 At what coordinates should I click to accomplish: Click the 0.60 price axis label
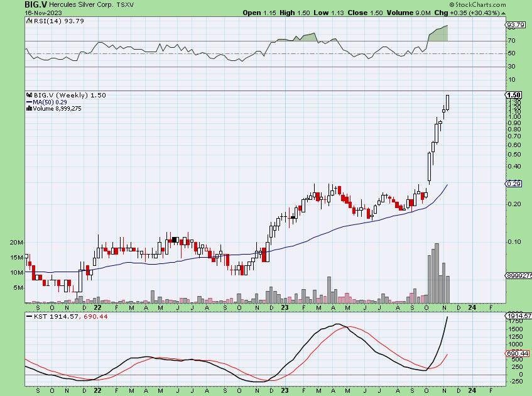(514, 145)
